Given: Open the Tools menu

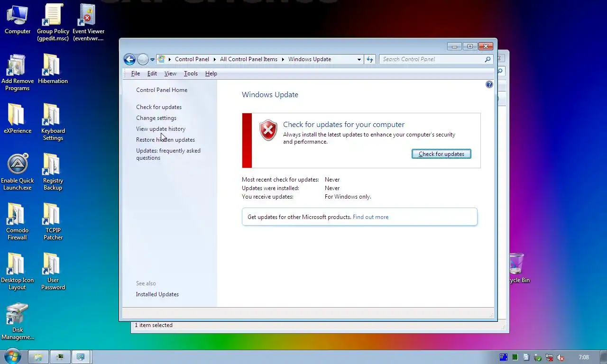Looking at the screenshot, I should tap(191, 73).
